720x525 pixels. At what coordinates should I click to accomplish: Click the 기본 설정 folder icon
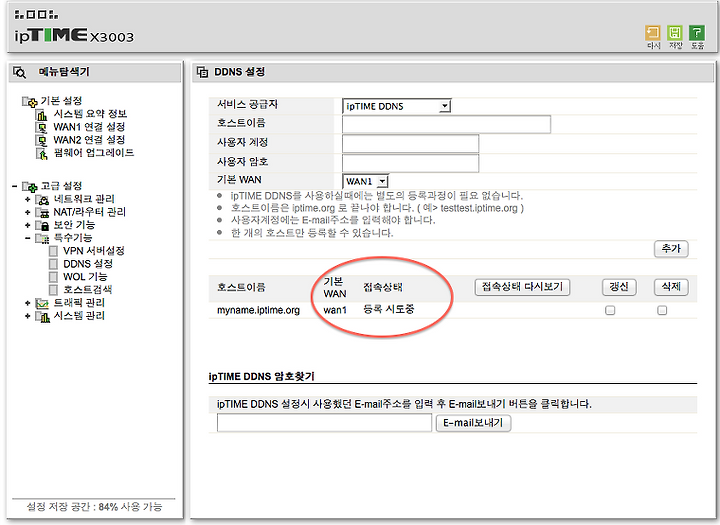tap(30, 102)
